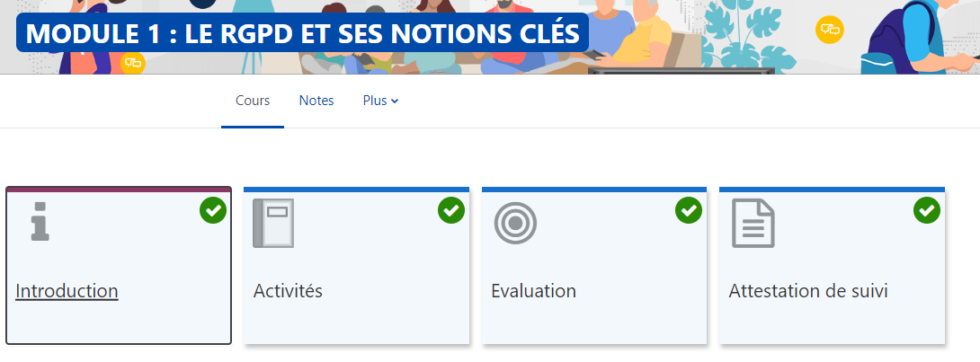Switch to the Cours tab

point(253,101)
